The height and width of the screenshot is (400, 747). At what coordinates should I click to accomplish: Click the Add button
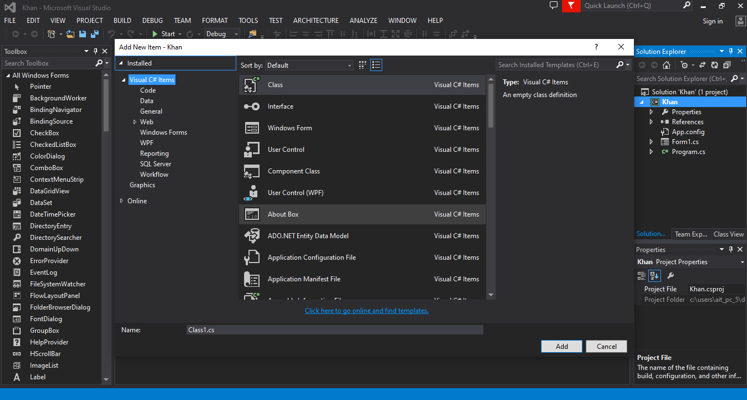562,346
